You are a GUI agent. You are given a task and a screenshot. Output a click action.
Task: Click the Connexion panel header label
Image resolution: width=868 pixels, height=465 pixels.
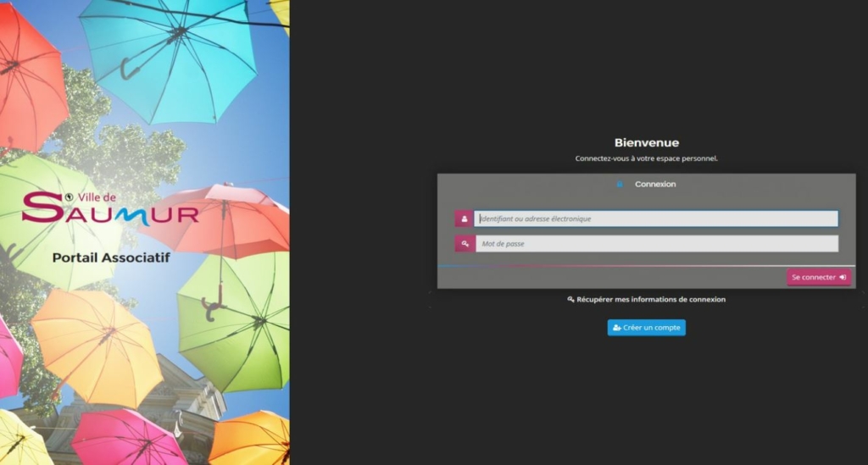tap(655, 184)
